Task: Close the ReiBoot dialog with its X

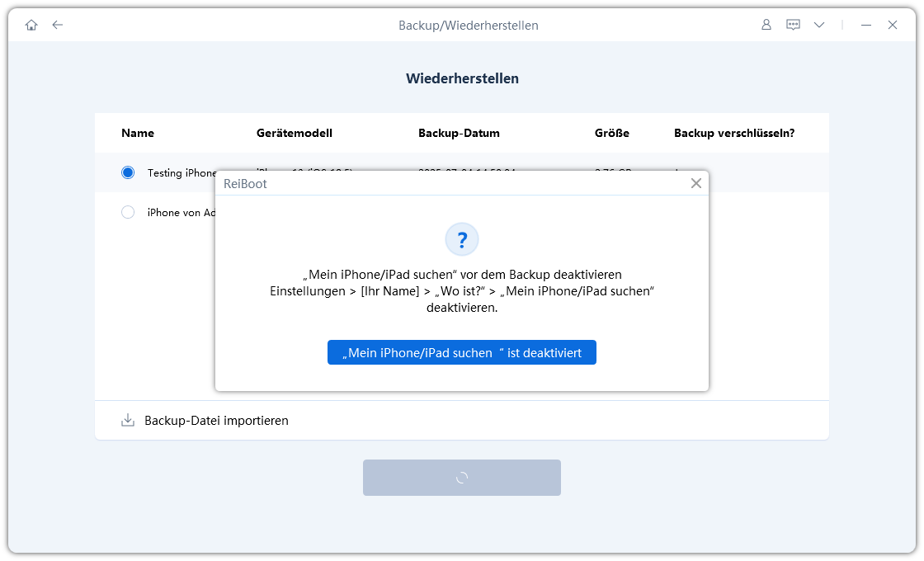Action: click(696, 183)
